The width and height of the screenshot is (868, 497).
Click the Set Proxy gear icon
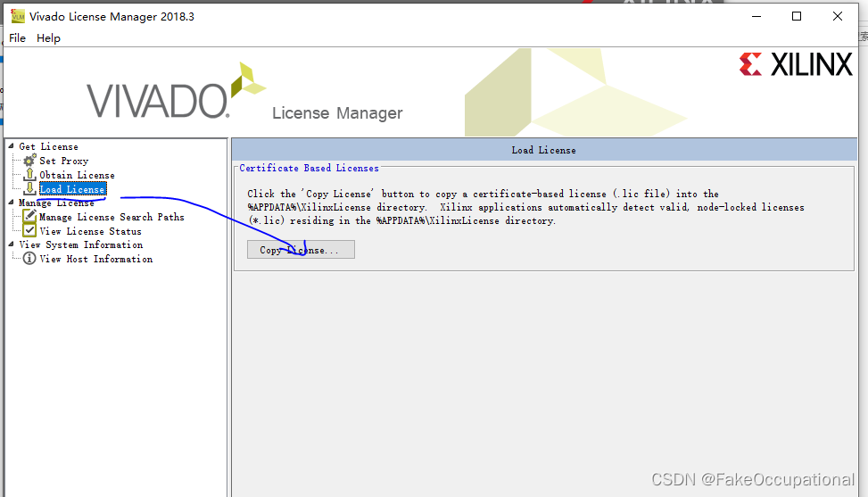(x=29, y=161)
